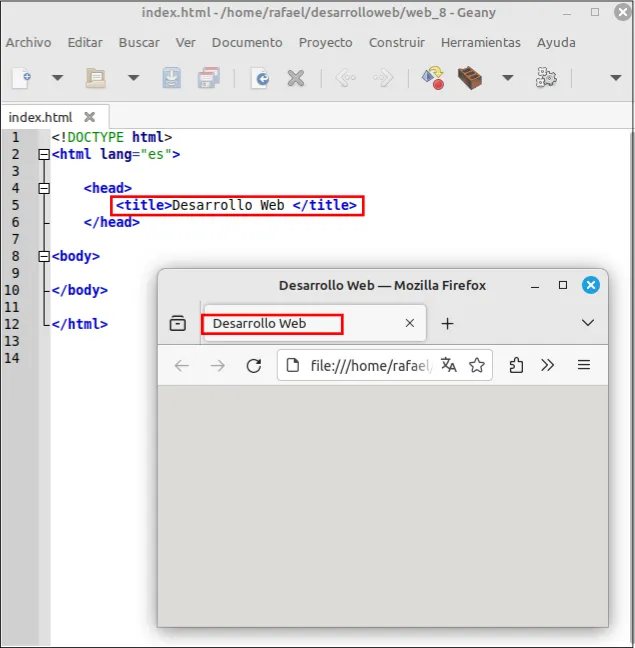
Task: Open the Firefox extensions puzzle icon
Action: point(516,365)
